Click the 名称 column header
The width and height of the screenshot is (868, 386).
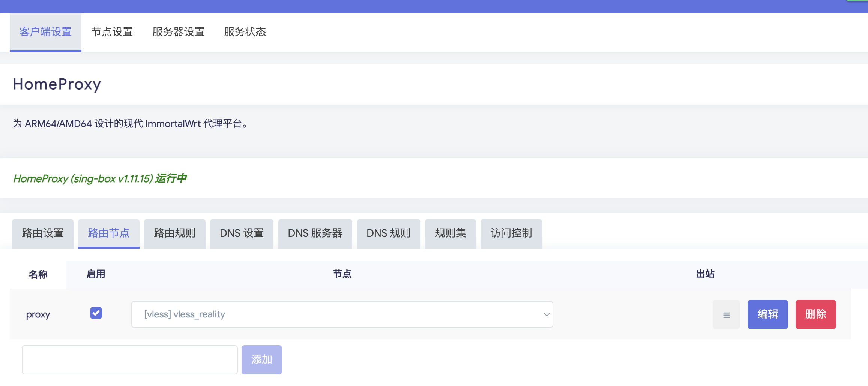click(38, 275)
